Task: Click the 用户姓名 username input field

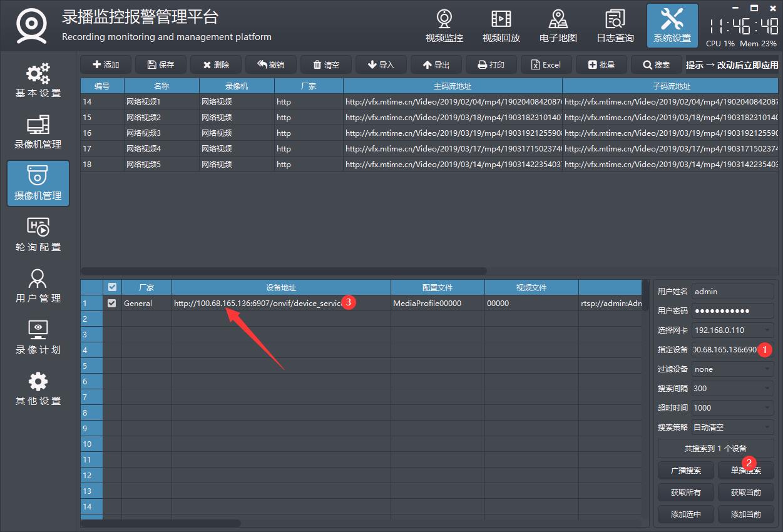Action: 732,292
